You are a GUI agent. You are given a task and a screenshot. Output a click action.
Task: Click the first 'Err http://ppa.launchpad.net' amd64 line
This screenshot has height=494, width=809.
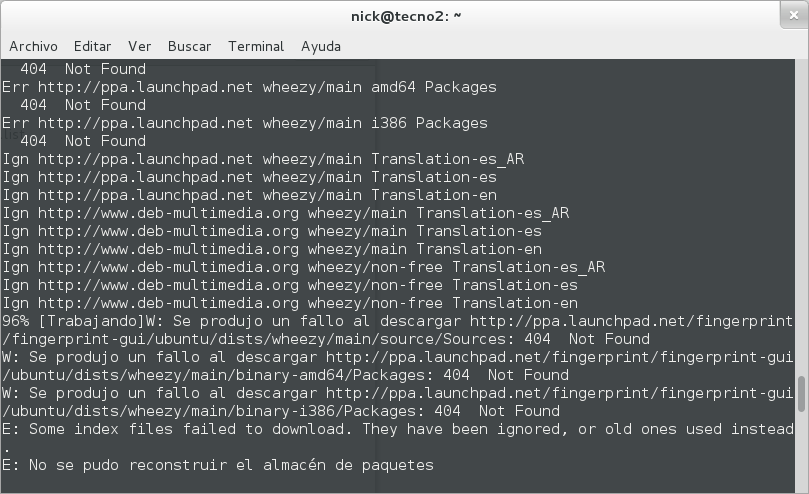[x=249, y=87]
